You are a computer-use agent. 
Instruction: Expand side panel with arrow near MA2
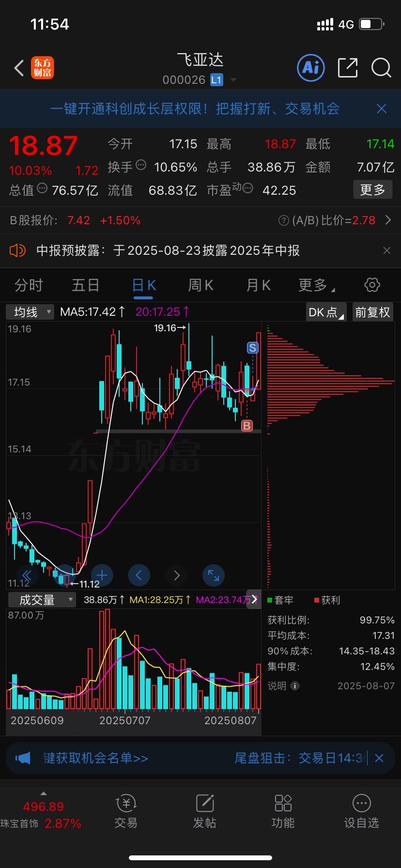254,600
